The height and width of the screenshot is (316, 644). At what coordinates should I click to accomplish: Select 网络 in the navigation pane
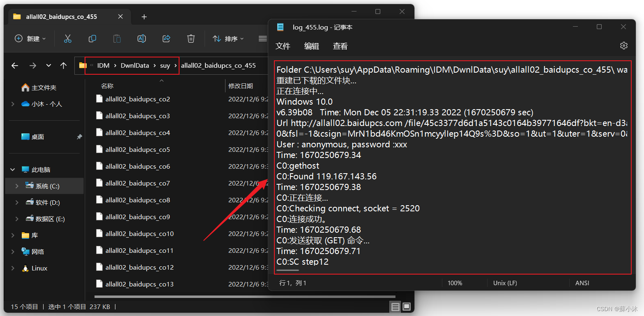[38, 252]
